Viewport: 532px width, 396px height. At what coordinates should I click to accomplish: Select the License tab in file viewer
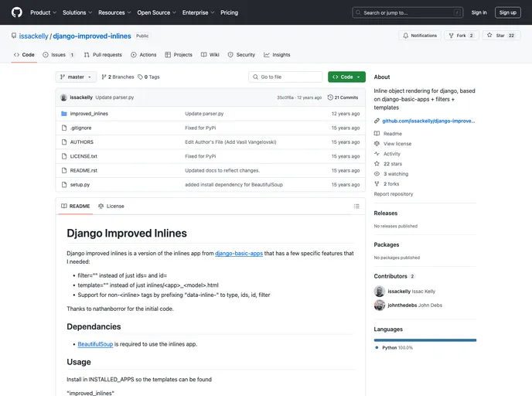coord(111,207)
